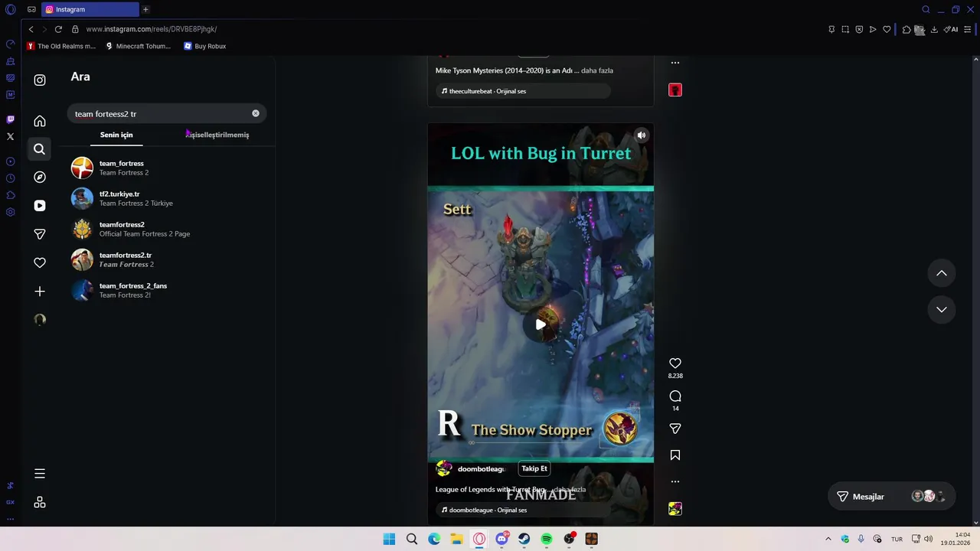
Task: Open previous reel audio thumbnail
Action: [x=675, y=90]
